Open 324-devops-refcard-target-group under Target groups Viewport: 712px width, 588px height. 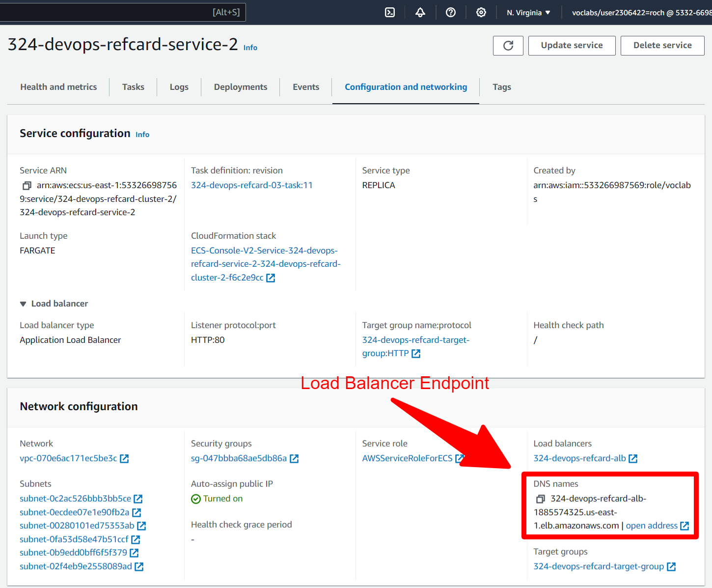[599, 566]
